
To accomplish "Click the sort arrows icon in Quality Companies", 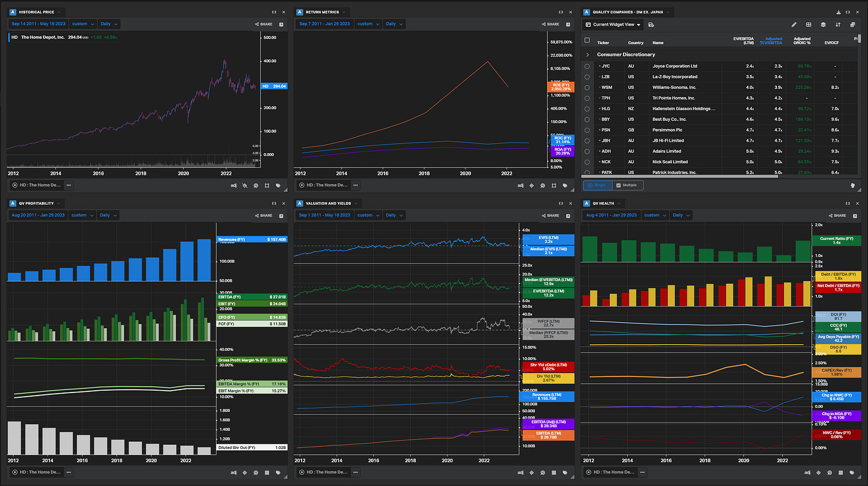I will [838, 24].
